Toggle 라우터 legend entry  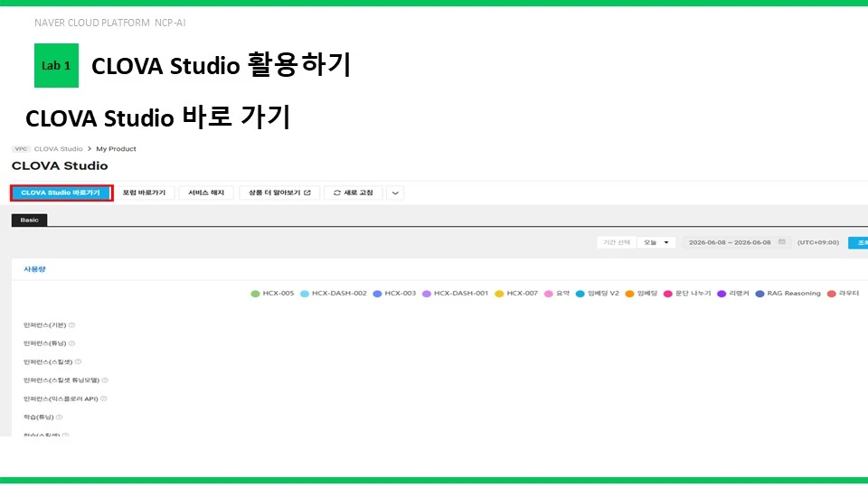(843, 293)
